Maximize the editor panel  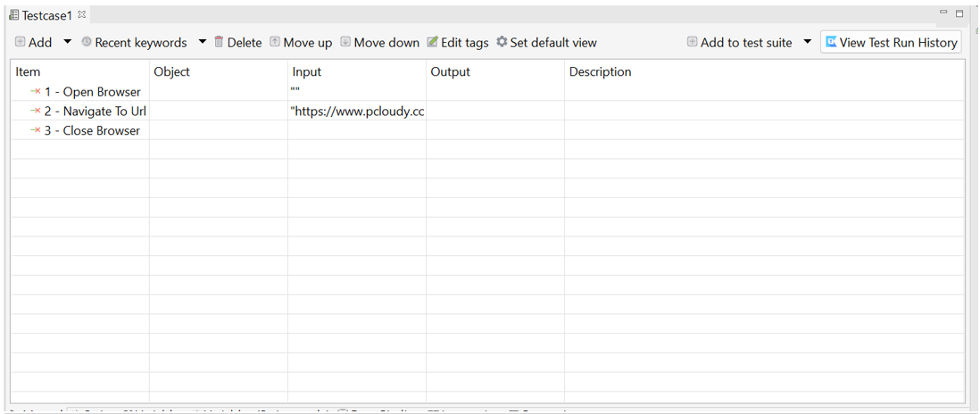(959, 13)
